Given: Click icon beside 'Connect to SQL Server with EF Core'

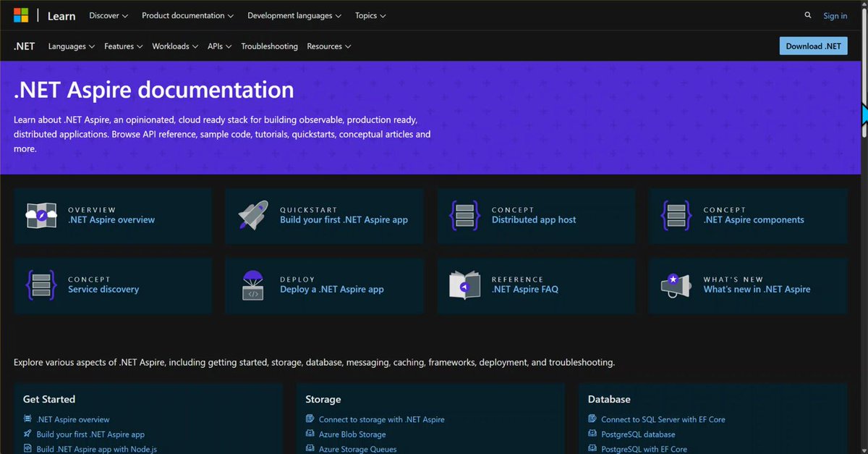Looking at the screenshot, I should pos(592,419).
